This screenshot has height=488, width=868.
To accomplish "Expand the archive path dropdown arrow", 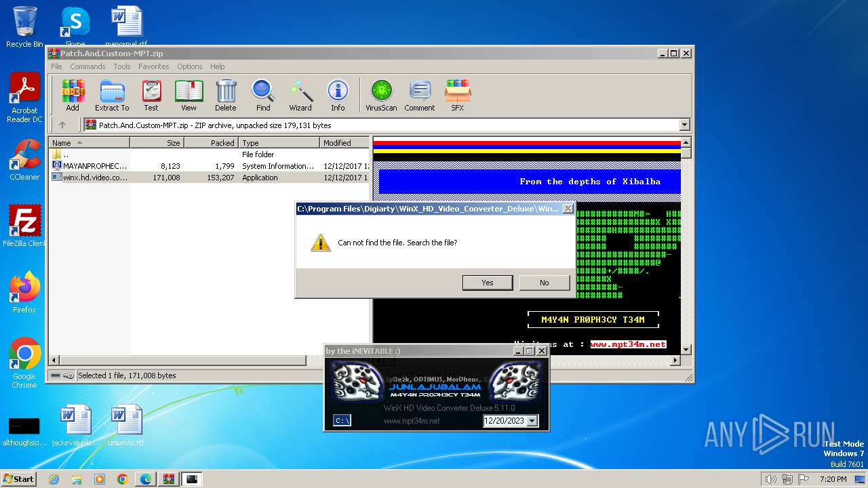I will point(684,125).
